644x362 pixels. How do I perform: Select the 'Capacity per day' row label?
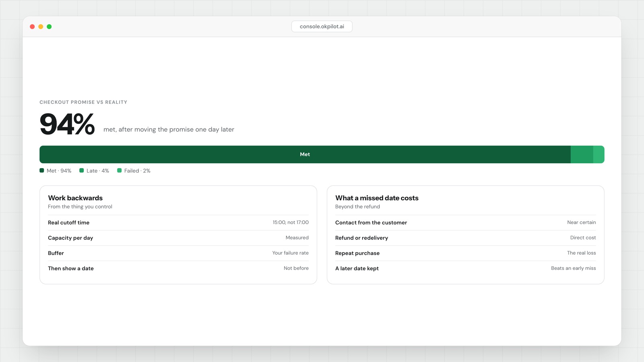point(70,238)
